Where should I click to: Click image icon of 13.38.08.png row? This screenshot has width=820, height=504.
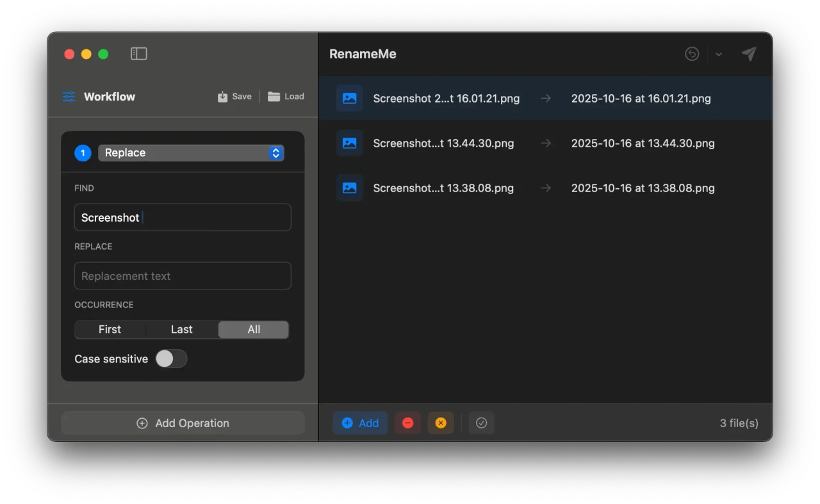349,188
